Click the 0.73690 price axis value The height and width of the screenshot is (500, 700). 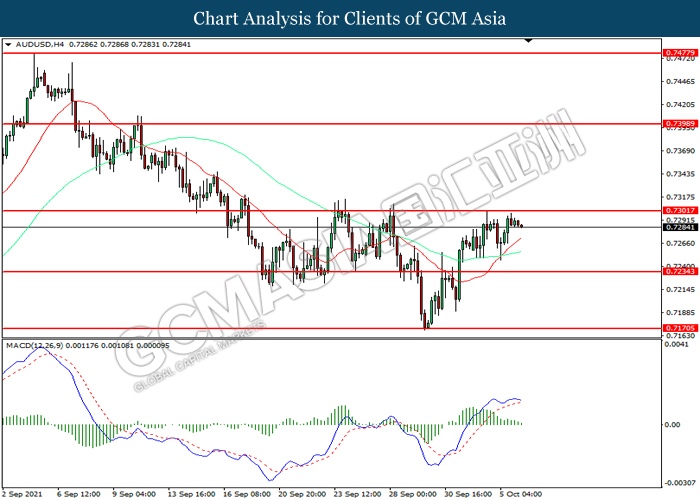(680, 151)
